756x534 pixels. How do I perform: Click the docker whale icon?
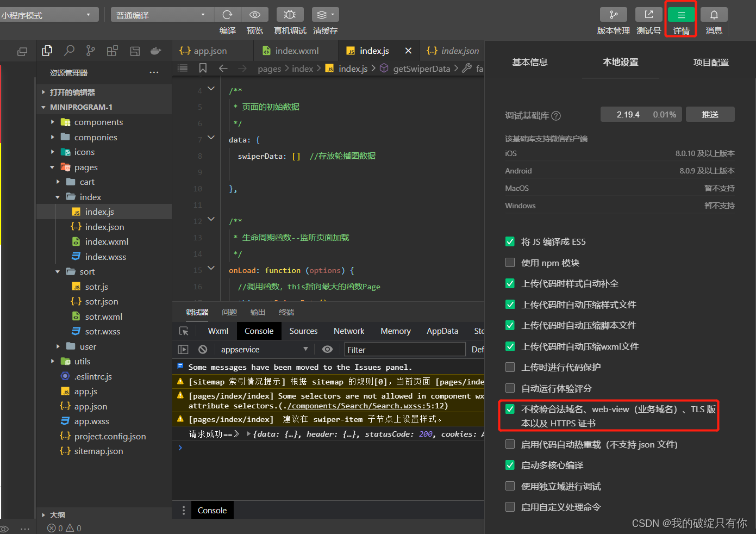click(156, 51)
